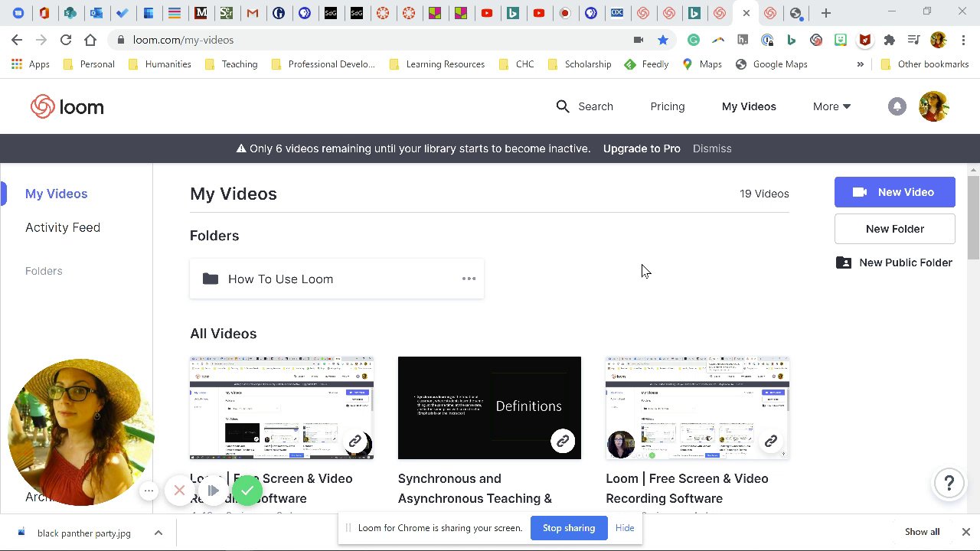Open the profile avatar menu
980x551 pixels.
coord(933,106)
